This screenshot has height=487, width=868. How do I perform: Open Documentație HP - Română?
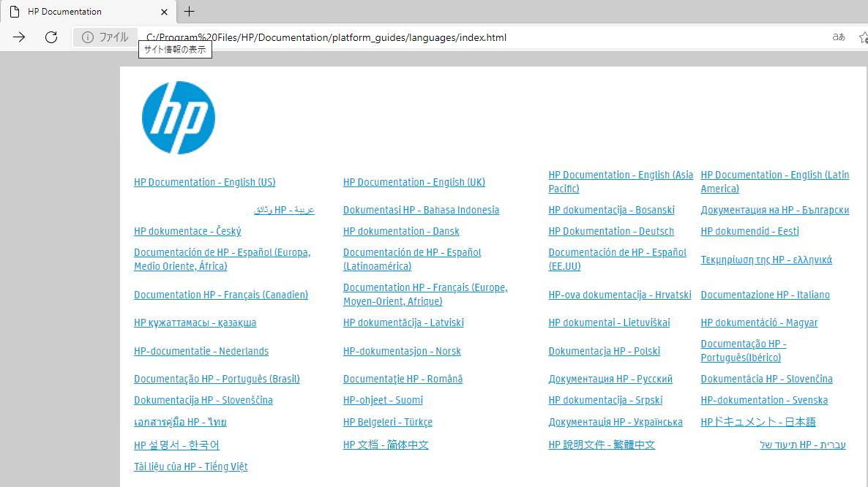pyautogui.click(x=403, y=380)
